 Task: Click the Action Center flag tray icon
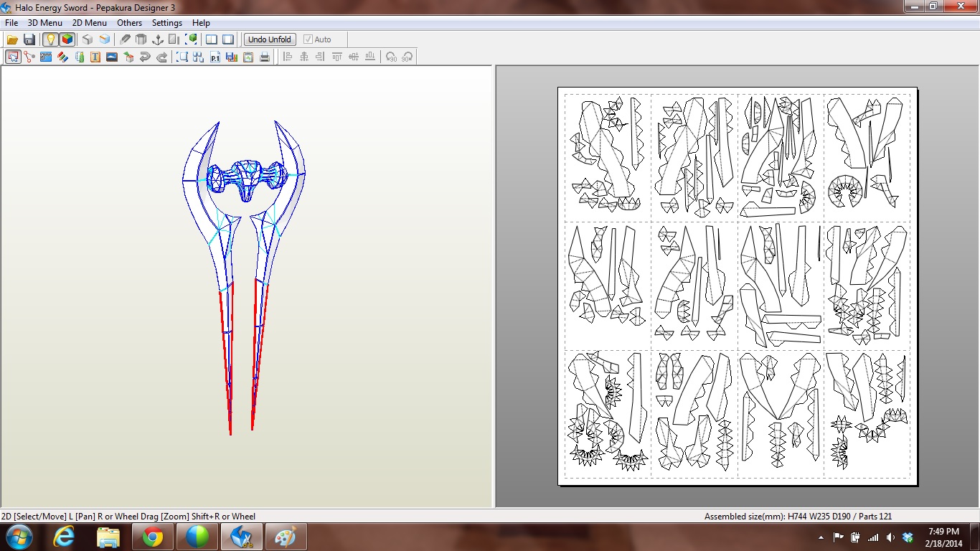coord(838,537)
